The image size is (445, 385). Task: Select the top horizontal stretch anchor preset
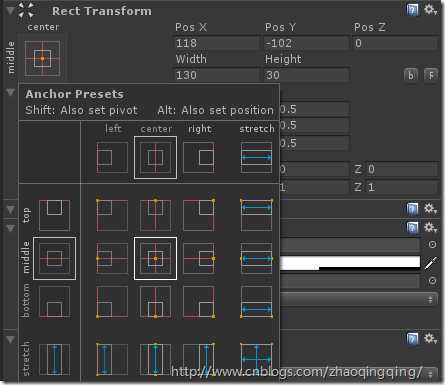256,215
